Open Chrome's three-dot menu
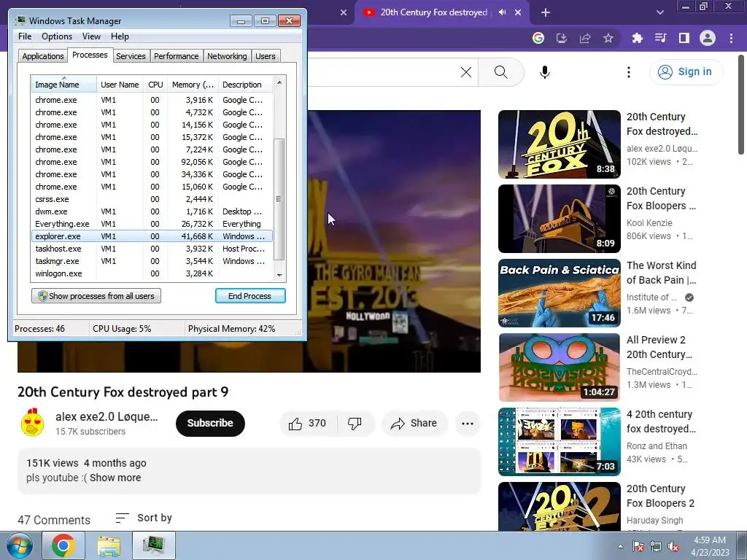 731,38
